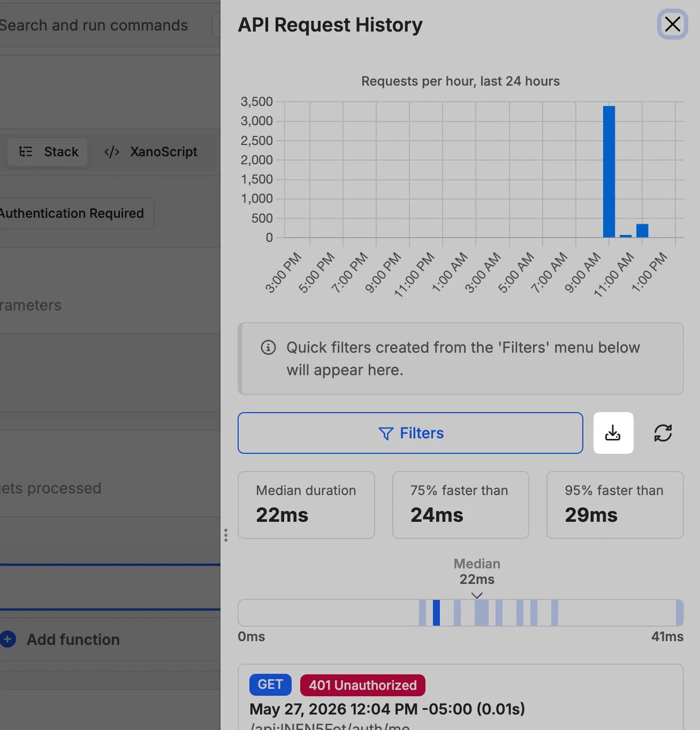Click the 401 Unauthorized status badge
This screenshot has height=730, width=700.
(x=363, y=685)
